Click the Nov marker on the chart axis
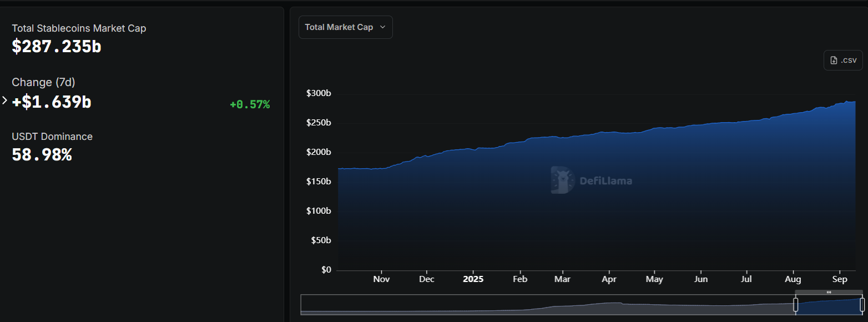This screenshot has width=868, height=322. pyautogui.click(x=381, y=279)
